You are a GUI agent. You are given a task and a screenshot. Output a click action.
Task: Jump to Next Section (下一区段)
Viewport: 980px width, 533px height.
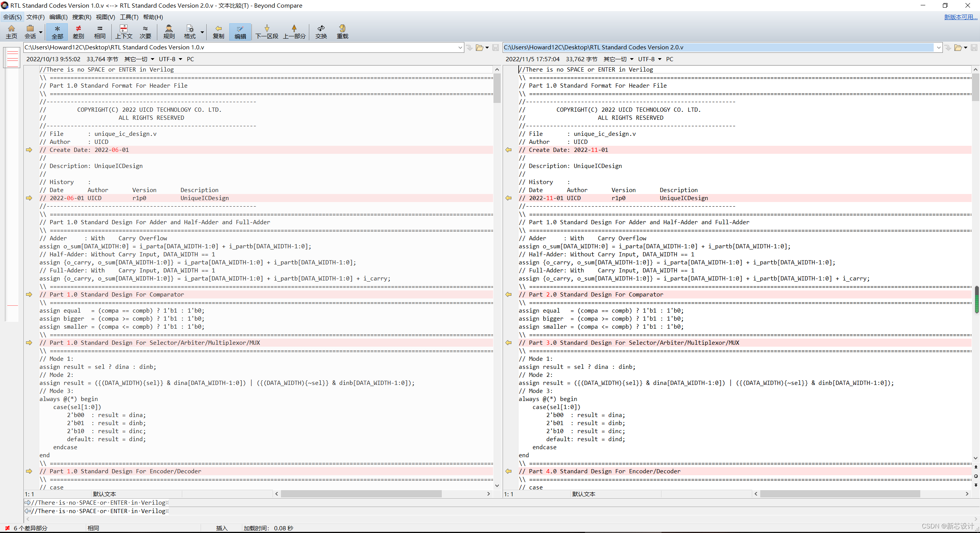[x=267, y=32]
